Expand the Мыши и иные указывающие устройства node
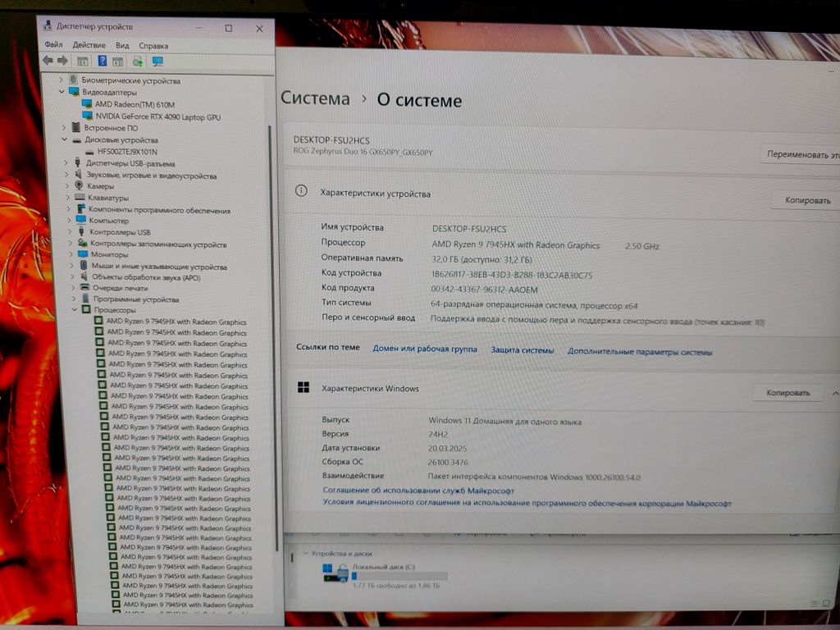 coord(72,265)
